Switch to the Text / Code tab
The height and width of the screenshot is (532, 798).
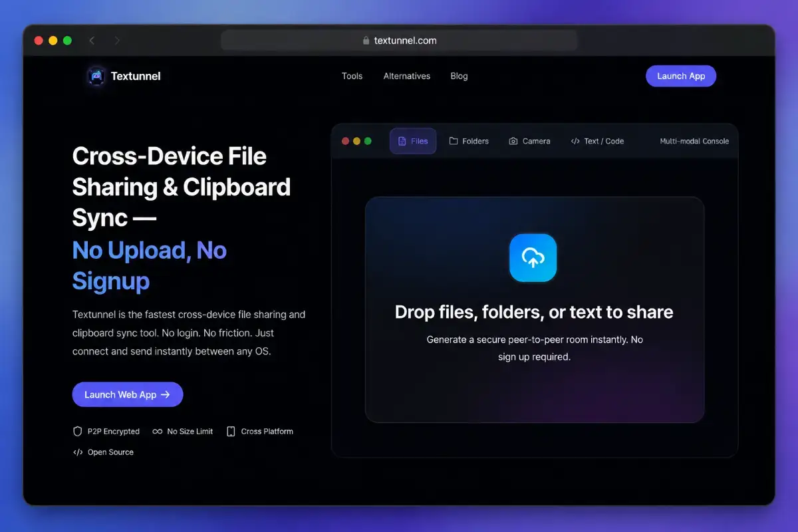[x=597, y=141]
